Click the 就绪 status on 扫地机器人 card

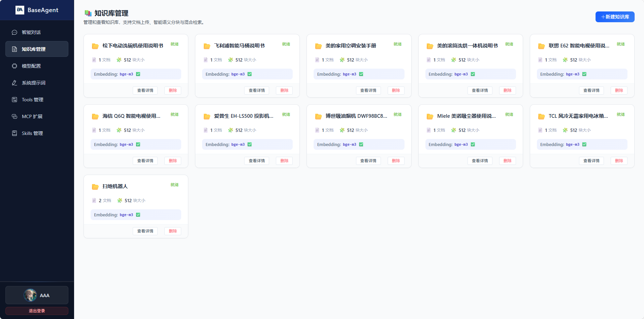tap(174, 185)
